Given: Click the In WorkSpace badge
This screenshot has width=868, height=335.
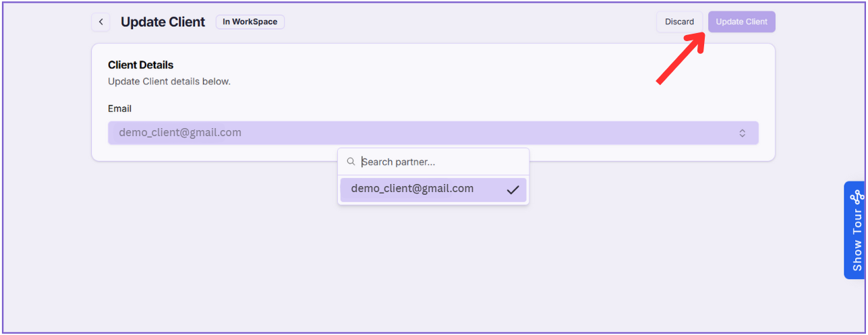Looking at the screenshot, I should [250, 22].
